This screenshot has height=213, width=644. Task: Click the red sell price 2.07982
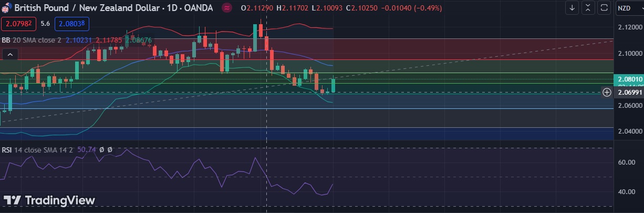pyautogui.click(x=18, y=24)
